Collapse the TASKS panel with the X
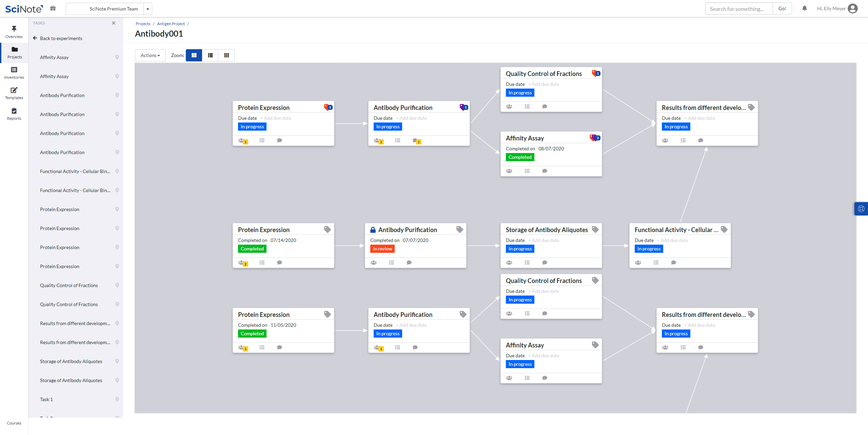The height and width of the screenshot is (435, 868). (x=114, y=23)
